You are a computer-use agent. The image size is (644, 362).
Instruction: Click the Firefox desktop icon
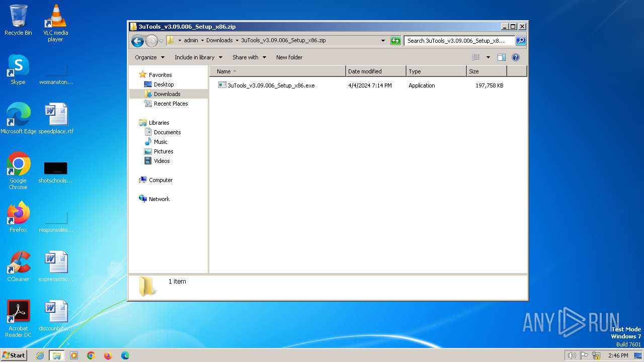pyautogui.click(x=18, y=217)
